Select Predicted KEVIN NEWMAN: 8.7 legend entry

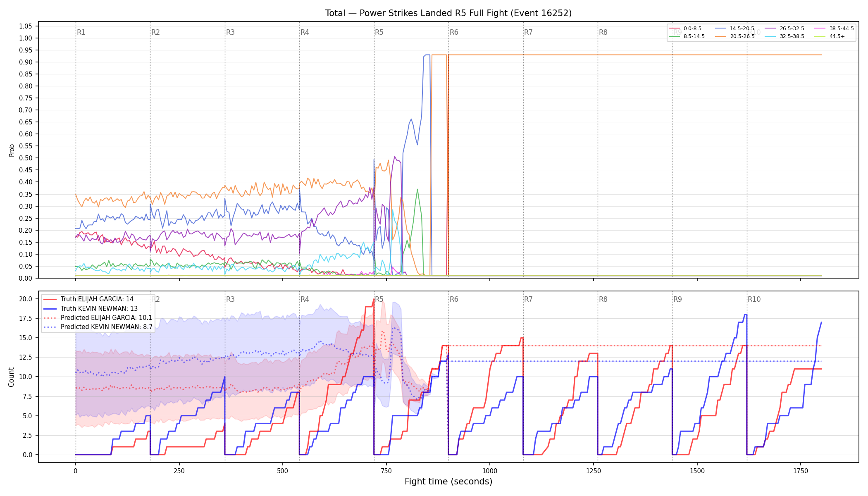pyautogui.click(x=98, y=327)
